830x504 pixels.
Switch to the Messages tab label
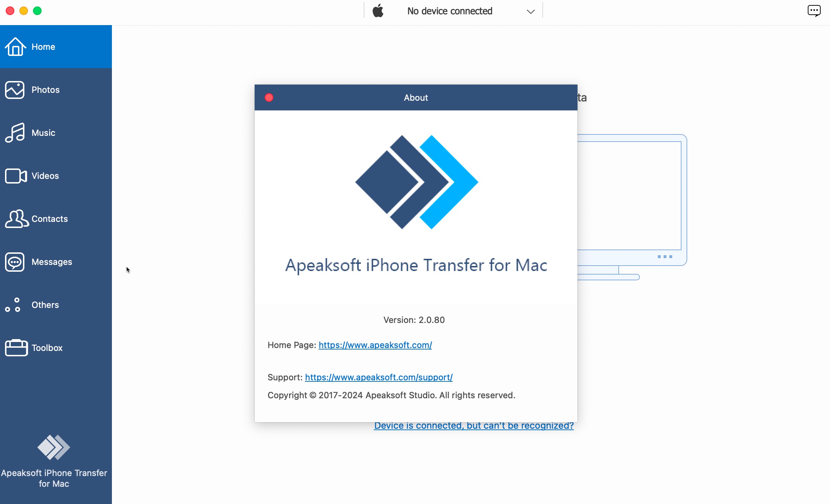[52, 262]
